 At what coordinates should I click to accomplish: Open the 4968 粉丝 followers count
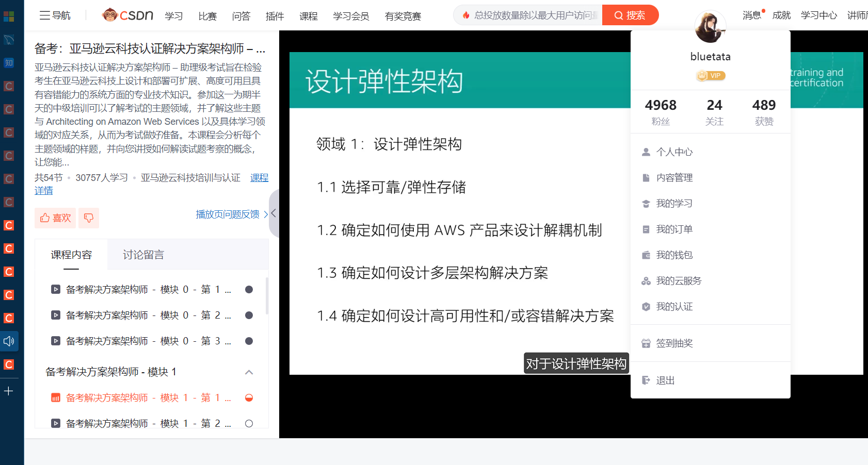coord(661,112)
